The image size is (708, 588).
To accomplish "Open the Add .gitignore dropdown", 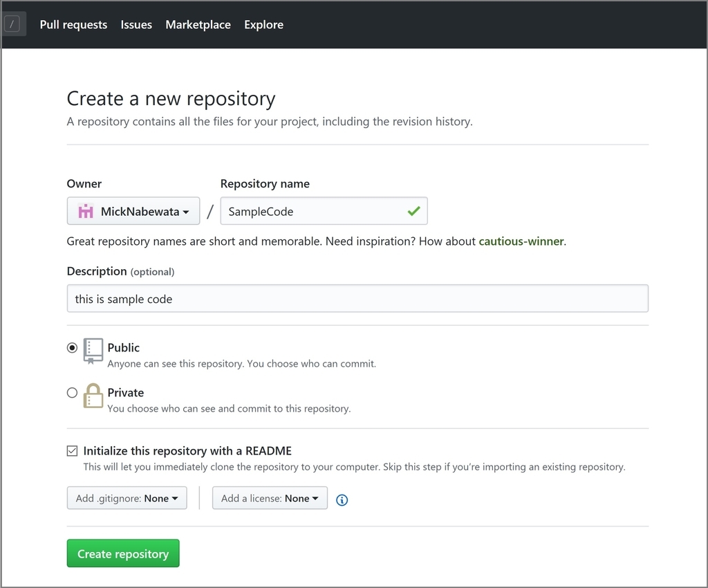I will tap(127, 497).
